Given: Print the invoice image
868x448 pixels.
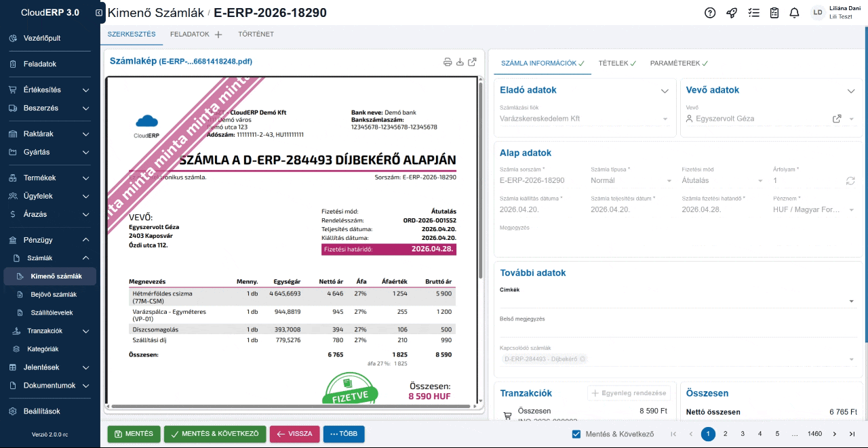Looking at the screenshot, I should pos(447,62).
